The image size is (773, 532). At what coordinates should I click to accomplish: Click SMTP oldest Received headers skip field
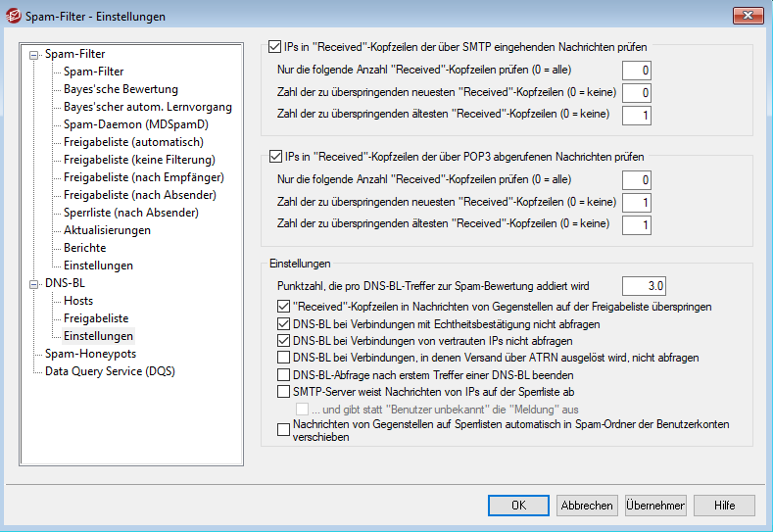point(636,116)
